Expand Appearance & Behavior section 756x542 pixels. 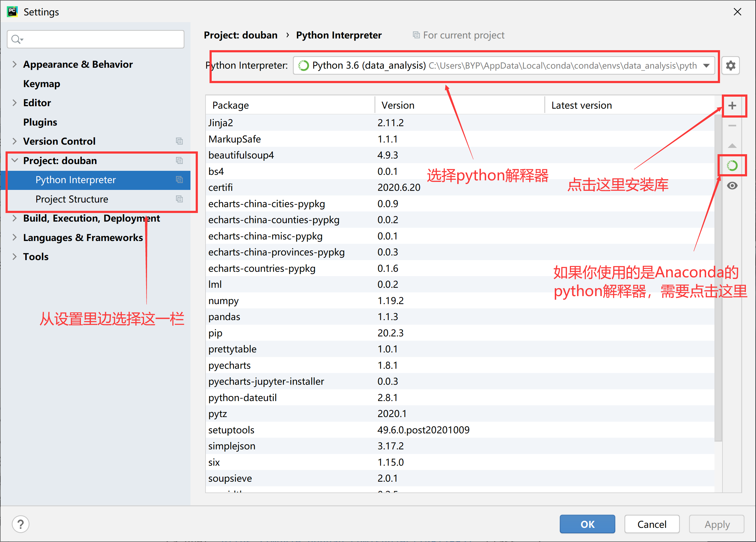(x=14, y=64)
